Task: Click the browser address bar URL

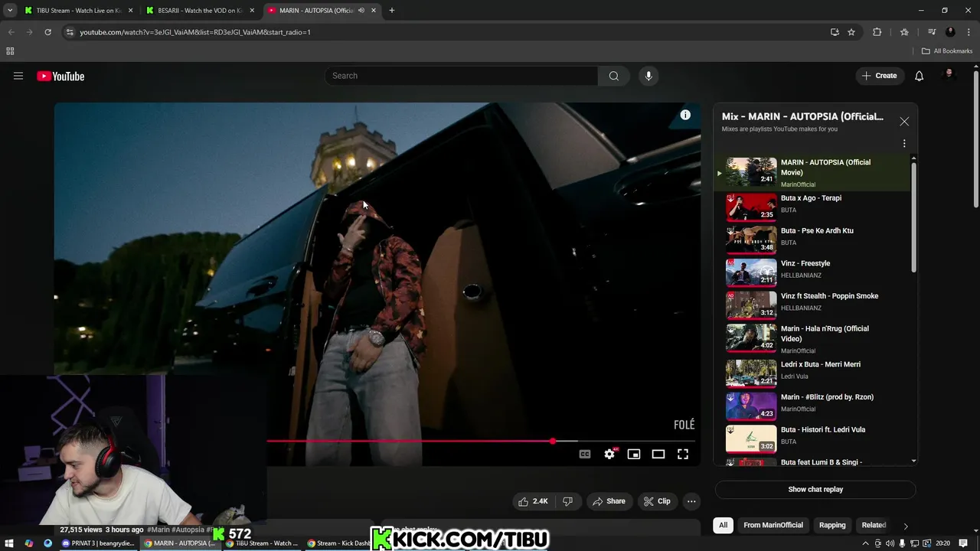Action: [x=195, y=32]
